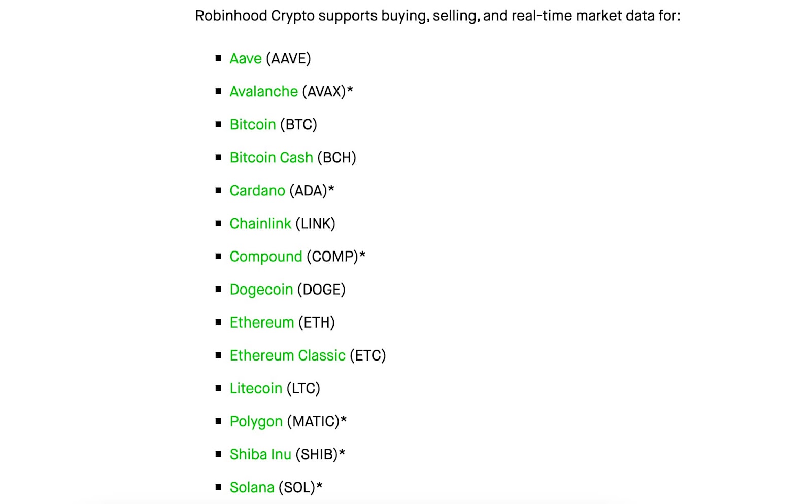The image size is (812, 504).
Task: Click the Avalanche link
Action: (264, 92)
